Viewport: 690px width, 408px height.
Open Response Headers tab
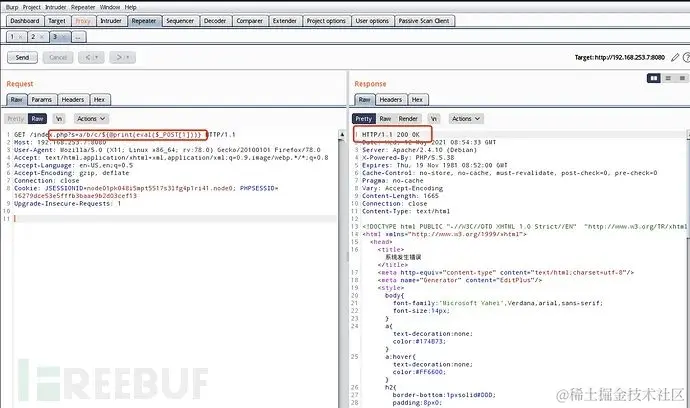[391, 99]
